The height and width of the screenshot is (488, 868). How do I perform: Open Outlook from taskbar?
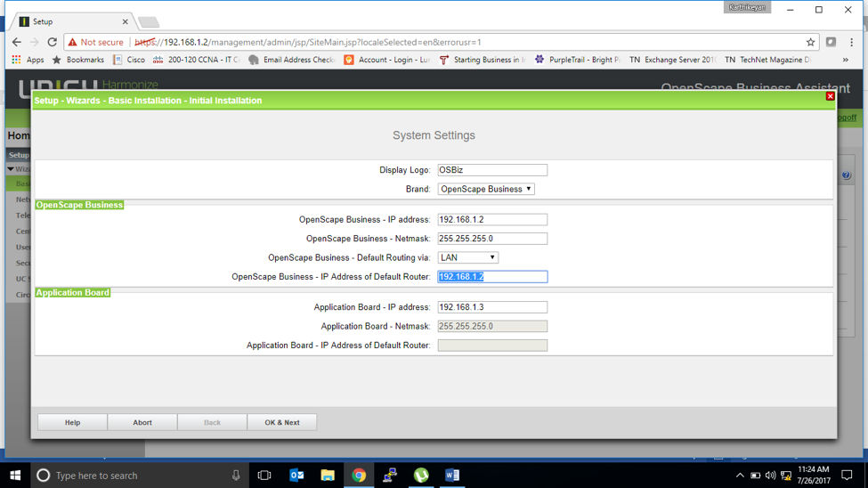point(296,476)
